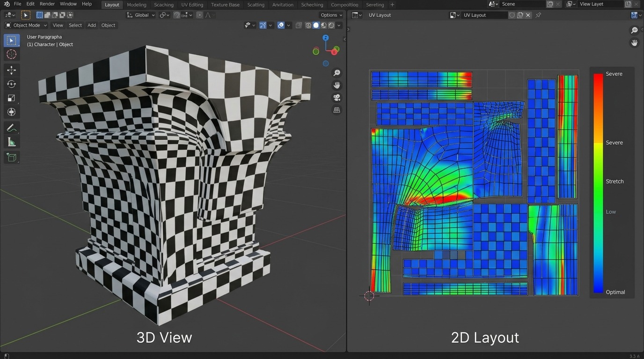Switch to the Modeling workspace tab
Viewport: 644px width, 359px height.
click(137, 5)
